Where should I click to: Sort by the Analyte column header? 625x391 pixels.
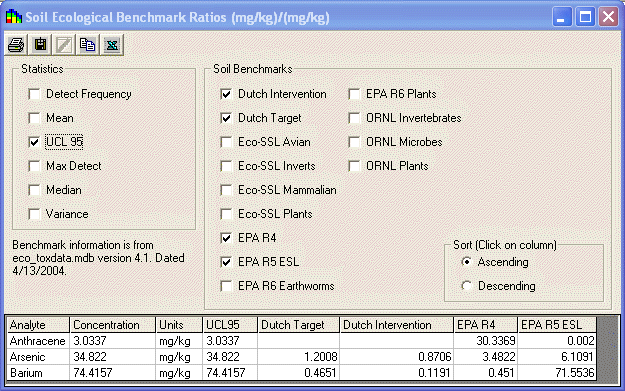point(38,325)
